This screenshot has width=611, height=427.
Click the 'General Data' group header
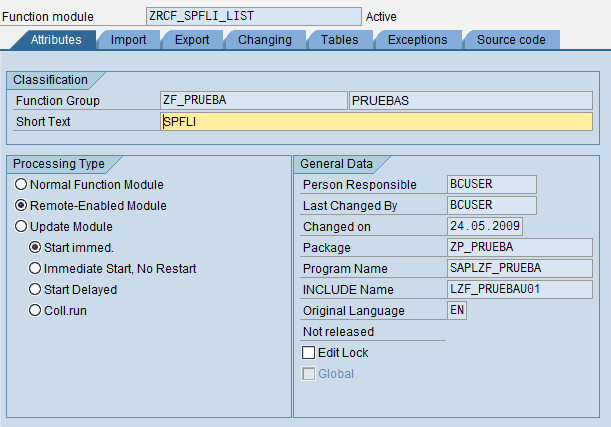coord(336,164)
